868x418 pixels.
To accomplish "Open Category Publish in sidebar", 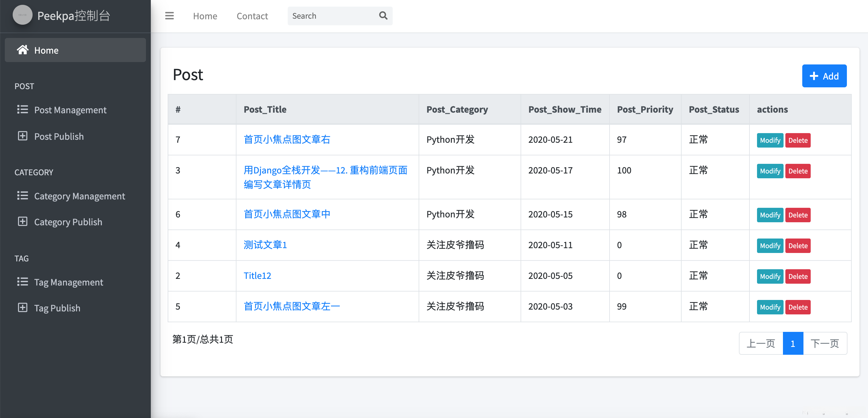I will tap(68, 222).
